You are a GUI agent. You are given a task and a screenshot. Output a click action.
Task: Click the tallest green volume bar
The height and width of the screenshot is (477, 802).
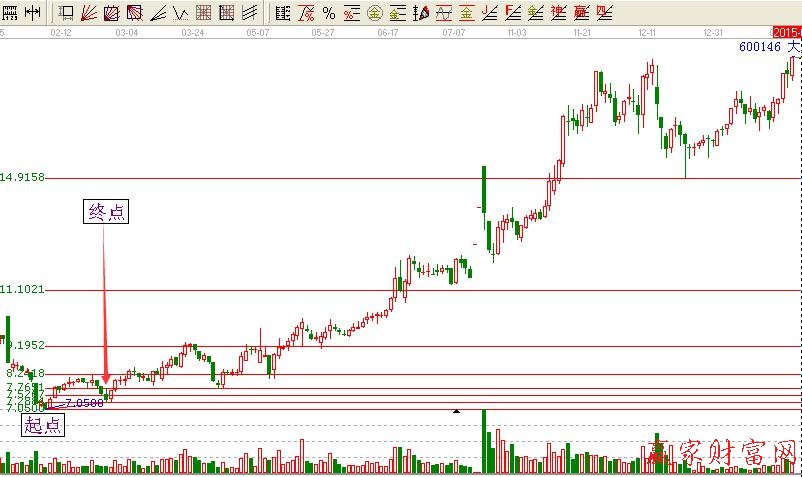[484, 441]
